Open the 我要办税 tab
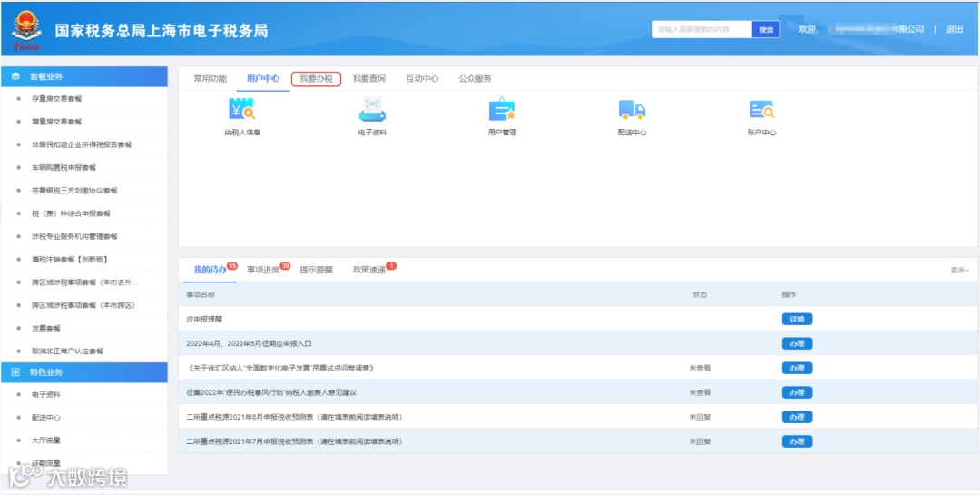Image resolution: width=980 pixels, height=495 pixels. (317, 79)
